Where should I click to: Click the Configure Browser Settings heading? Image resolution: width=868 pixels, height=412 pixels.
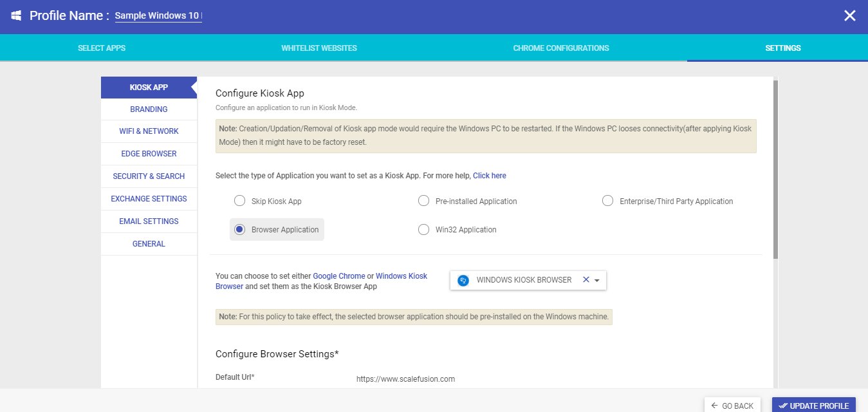[x=277, y=354]
